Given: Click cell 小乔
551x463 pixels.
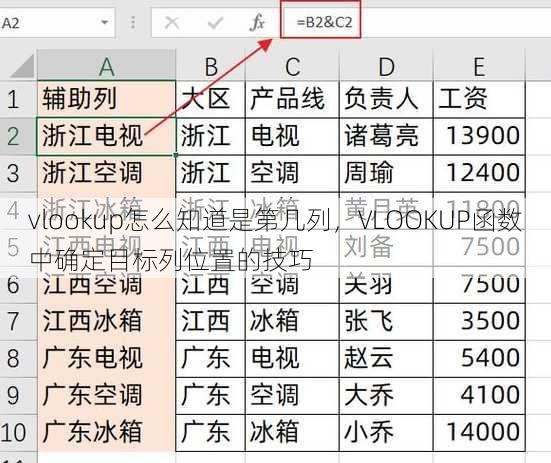Looking at the screenshot, I should pyautogui.click(x=386, y=433).
